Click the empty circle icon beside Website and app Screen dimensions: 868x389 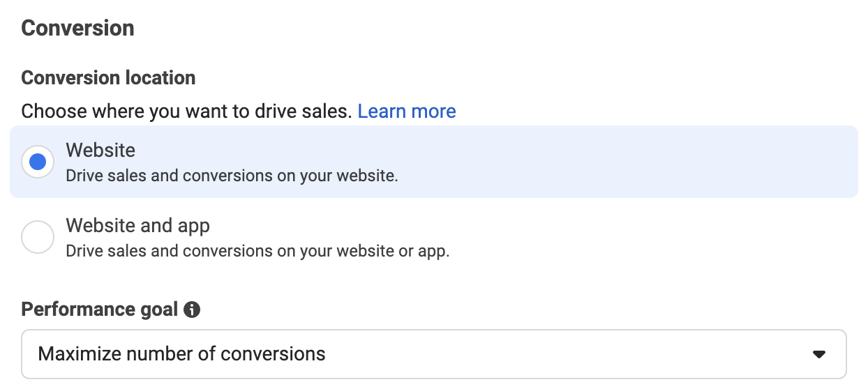click(x=38, y=237)
